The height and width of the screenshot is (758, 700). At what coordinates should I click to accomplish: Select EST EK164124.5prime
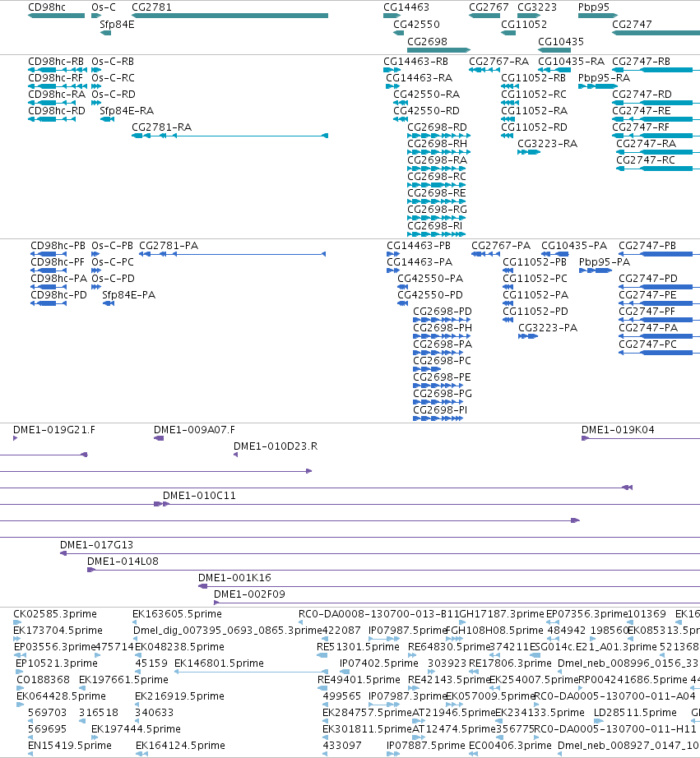[180, 746]
